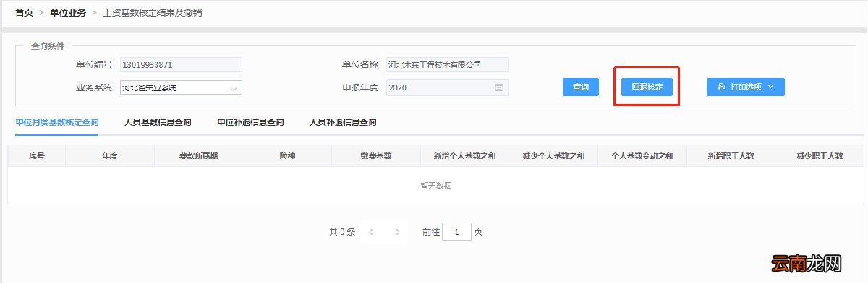
Task: Switch to the 人员补退信息查询 tab
Action: (343, 122)
